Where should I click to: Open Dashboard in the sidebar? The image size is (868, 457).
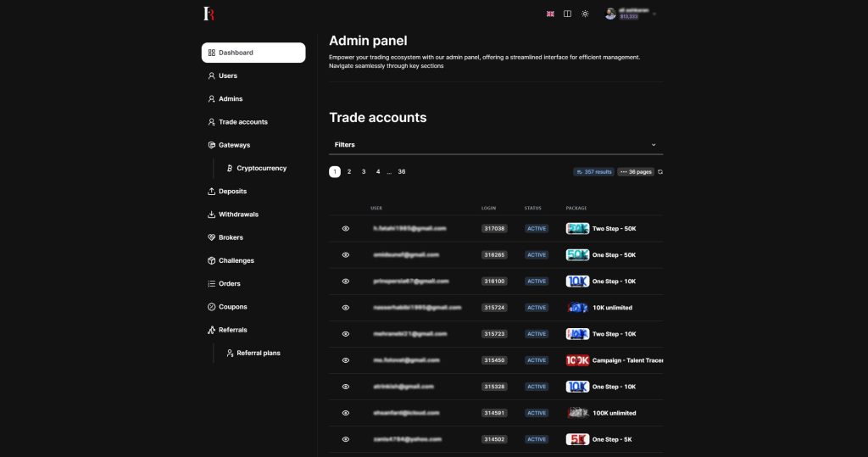[x=253, y=53]
